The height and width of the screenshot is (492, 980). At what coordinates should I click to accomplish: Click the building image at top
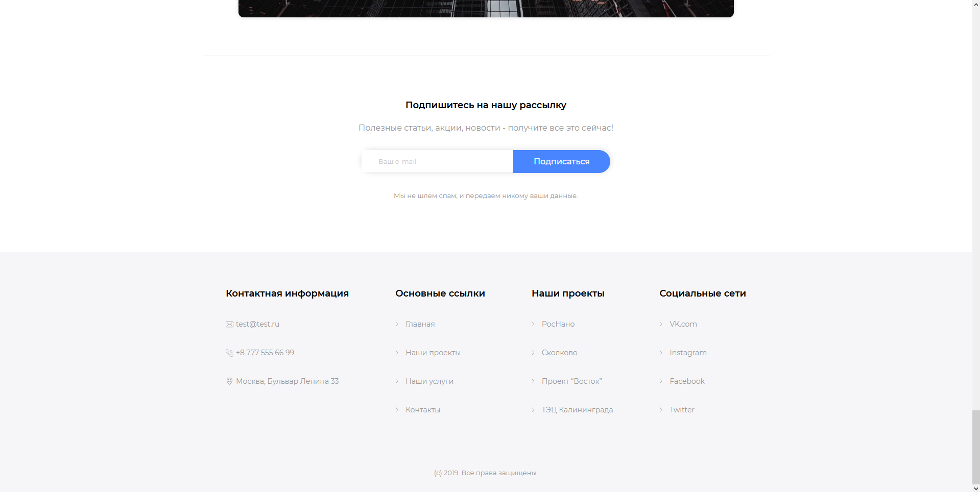486,8
